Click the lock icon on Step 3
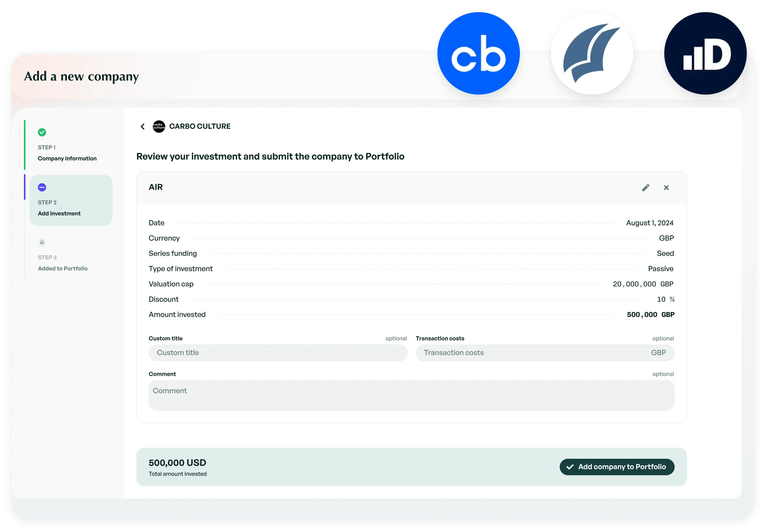This screenshot has height=532, width=766. (42, 242)
